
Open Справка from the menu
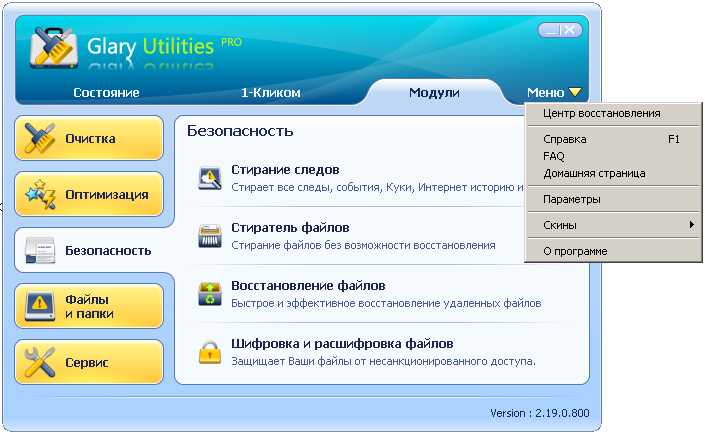coord(613,139)
